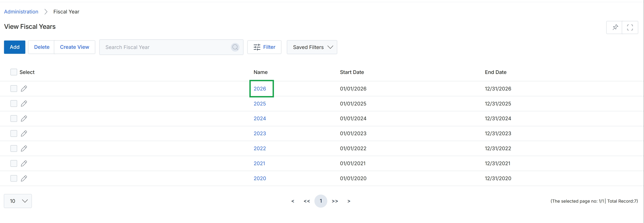Open the page size 10 dropdown
This screenshot has height=223, width=644.
pyautogui.click(x=18, y=201)
